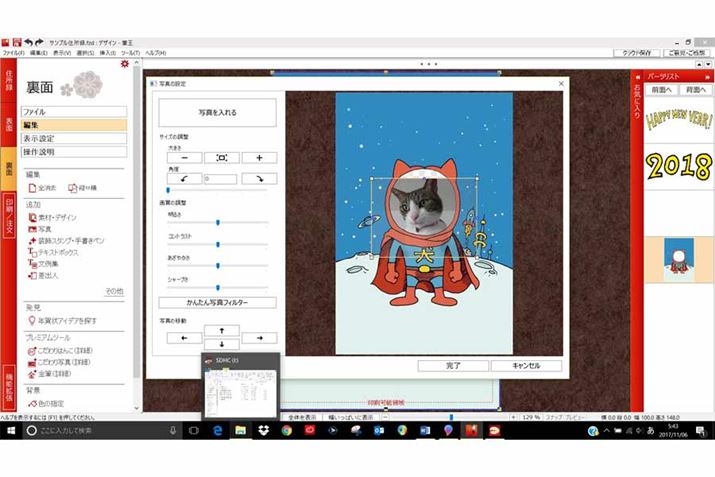715x477 pixels.
Task: Click the save icon in the title bar
Action: (x=17, y=42)
